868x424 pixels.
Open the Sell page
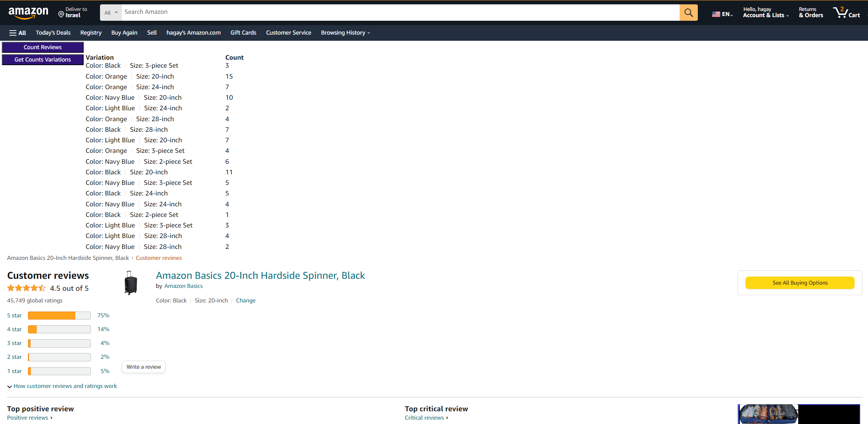click(152, 33)
